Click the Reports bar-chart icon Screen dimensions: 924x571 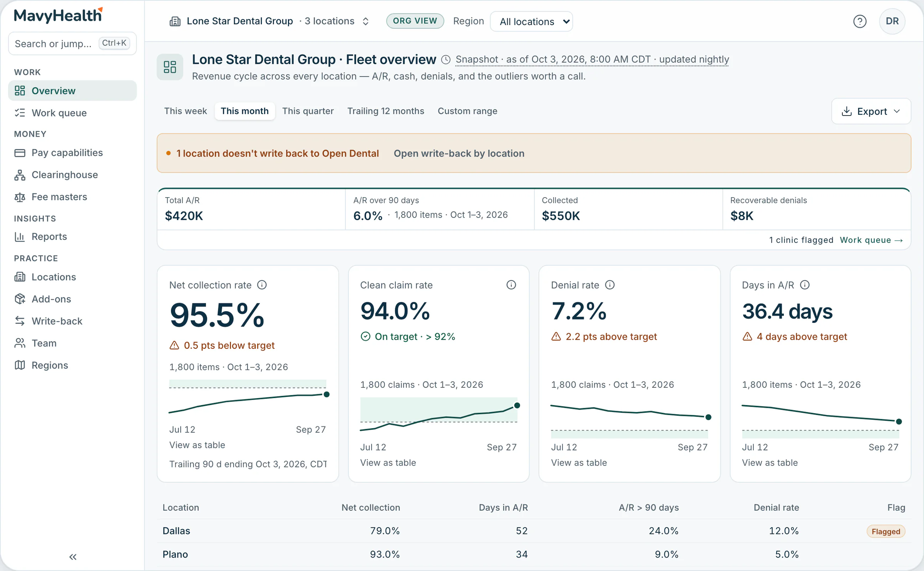pos(20,237)
